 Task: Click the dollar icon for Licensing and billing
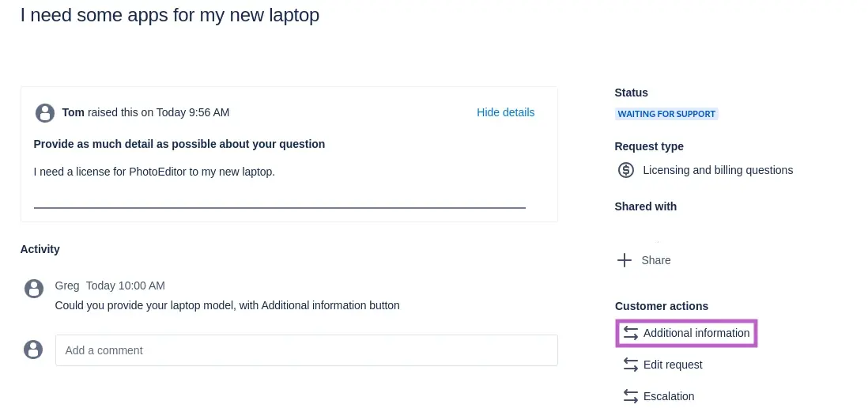[x=626, y=170]
